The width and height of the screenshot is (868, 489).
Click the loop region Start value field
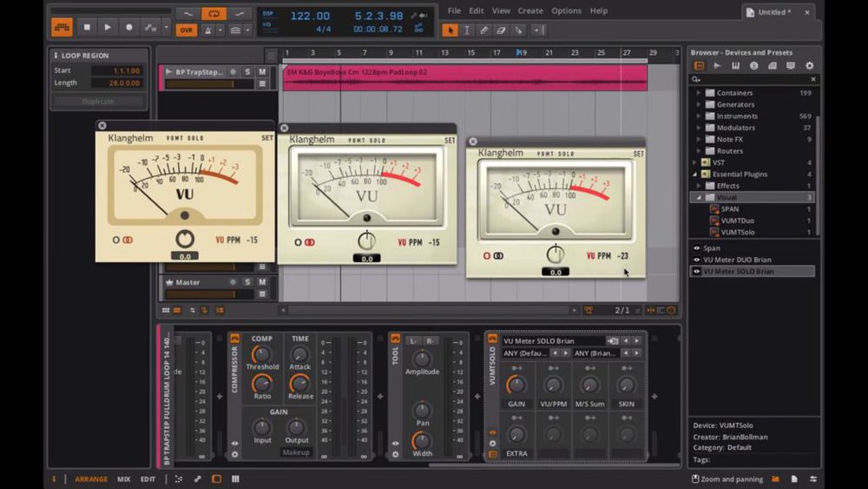pyautogui.click(x=117, y=71)
